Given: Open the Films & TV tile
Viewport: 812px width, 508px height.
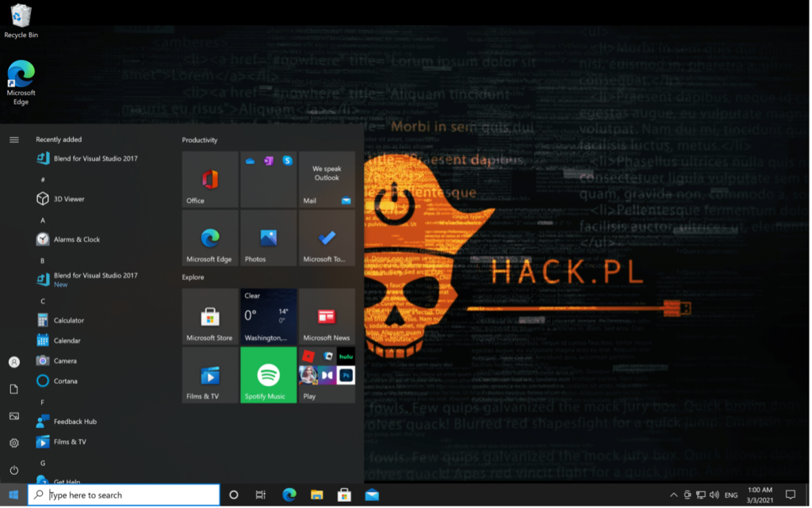Looking at the screenshot, I should pos(209,375).
